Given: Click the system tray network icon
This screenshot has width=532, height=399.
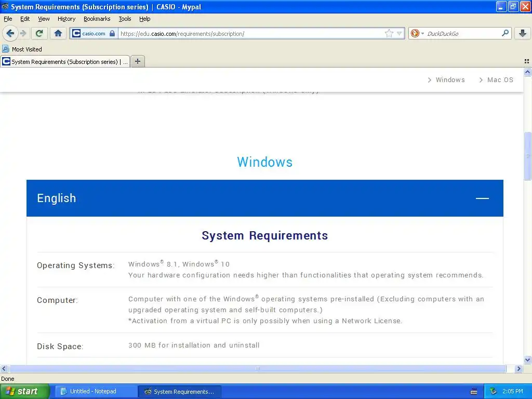Looking at the screenshot, I should [493, 391].
